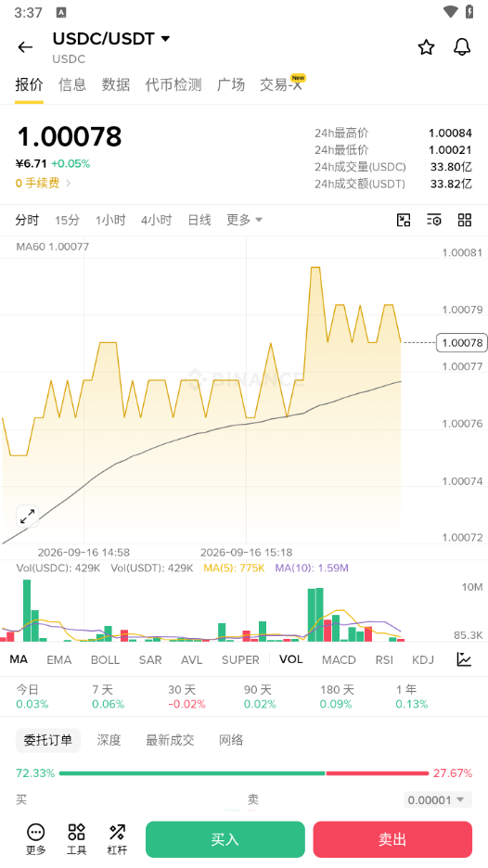The image size is (488, 868).
Task: Tap the volume bar chart
Action: (202, 609)
